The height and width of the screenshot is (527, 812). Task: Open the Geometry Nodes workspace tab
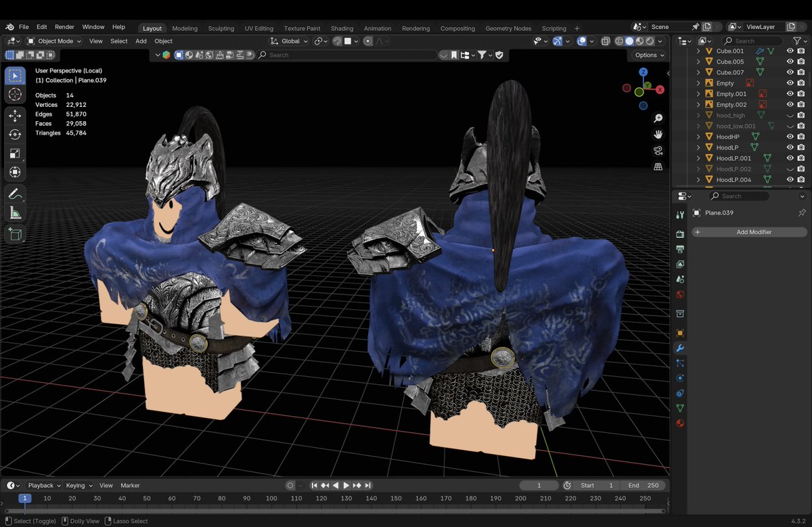508,28
